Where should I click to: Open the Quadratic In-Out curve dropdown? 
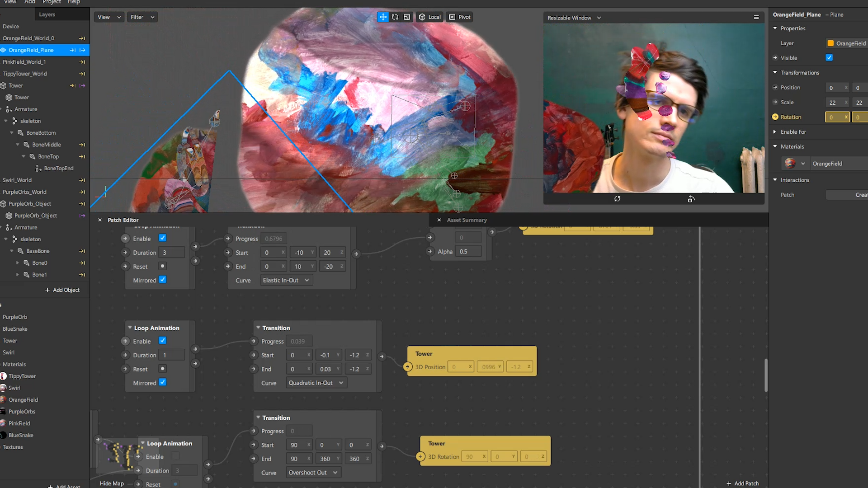pos(316,383)
